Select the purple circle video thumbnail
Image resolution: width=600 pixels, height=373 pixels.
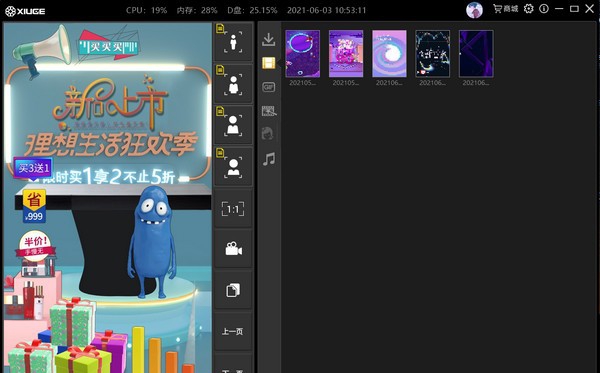pyautogui.click(x=303, y=54)
